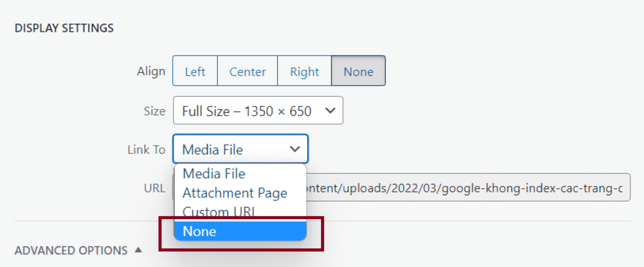Click the Link To field label
Screen dimensions: 644x267
coord(146,149)
